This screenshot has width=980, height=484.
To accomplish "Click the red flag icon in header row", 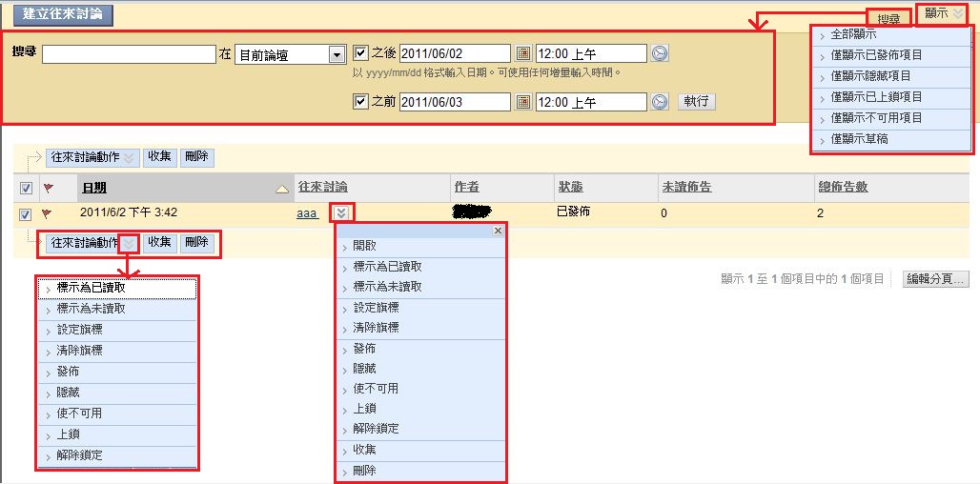I will (49, 188).
